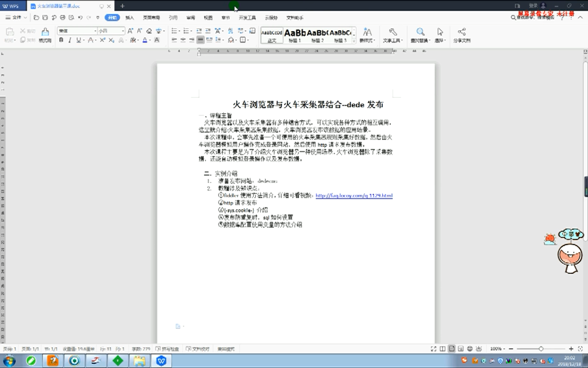Open the 文字工具 dropdown

pos(393,35)
